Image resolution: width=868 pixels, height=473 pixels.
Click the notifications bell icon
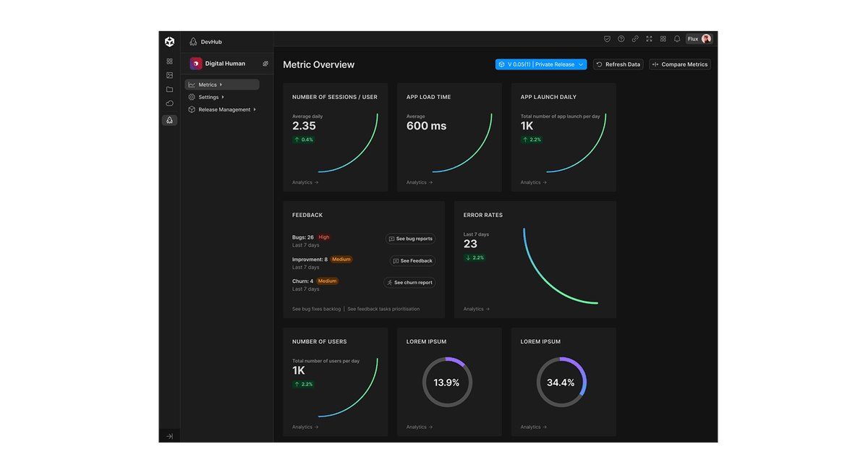click(x=677, y=39)
